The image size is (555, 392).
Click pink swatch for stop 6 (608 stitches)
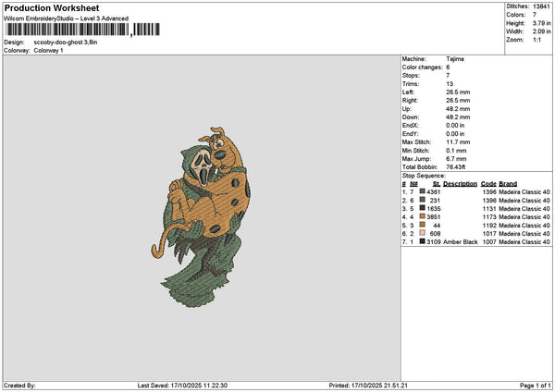click(x=423, y=233)
